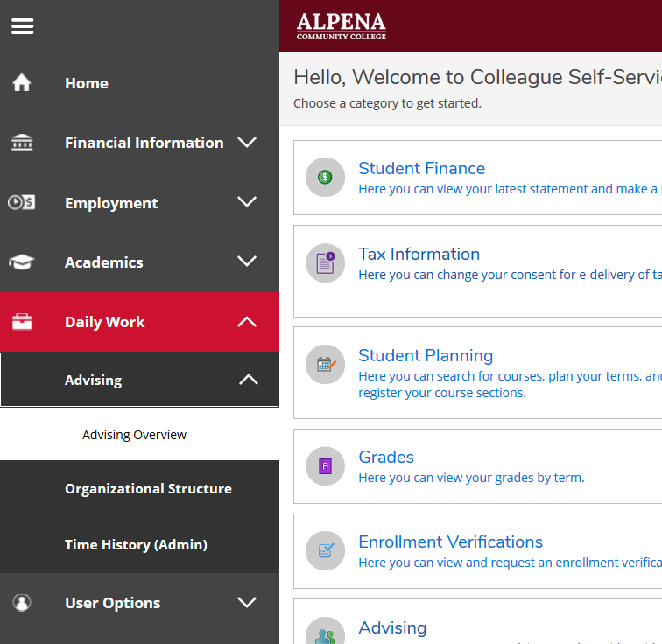Image resolution: width=662 pixels, height=644 pixels.
Task: Click the Tax Information document icon
Action: click(325, 262)
